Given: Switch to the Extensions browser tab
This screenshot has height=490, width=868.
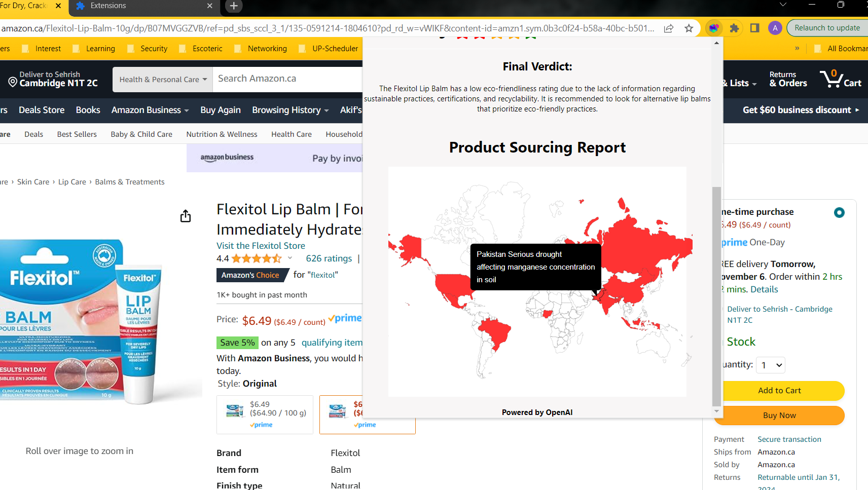Looking at the screenshot, I should tap(144, 6).
